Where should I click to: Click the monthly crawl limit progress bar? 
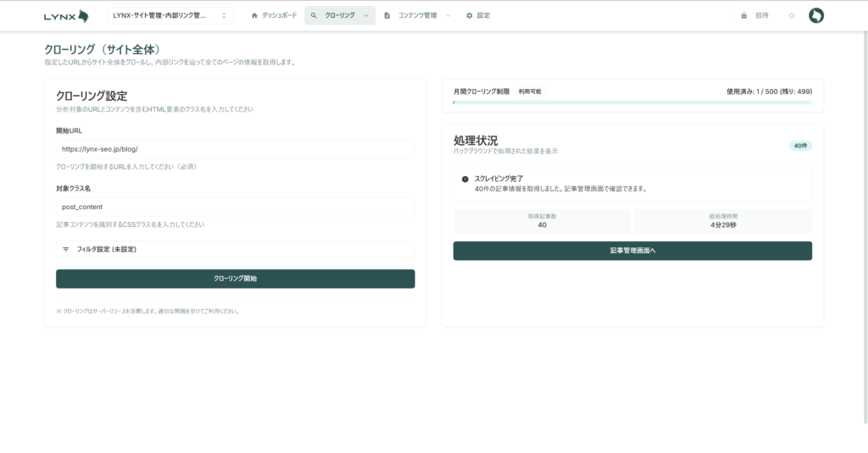pos(632,102)
